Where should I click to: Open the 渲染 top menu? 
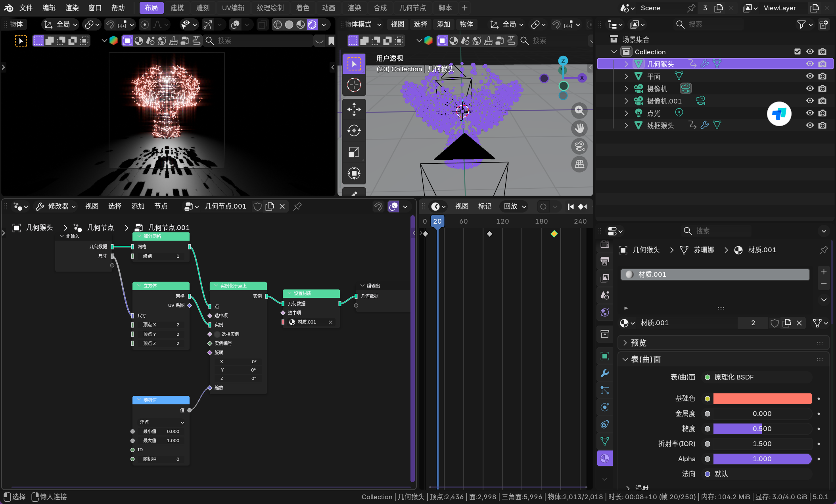point(72,8)
